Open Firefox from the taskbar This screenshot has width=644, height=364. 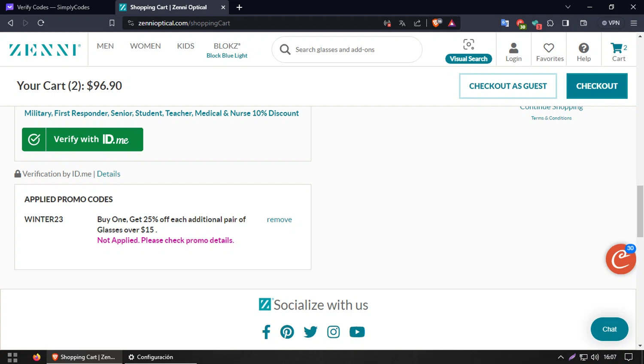[x=36, y=357]
